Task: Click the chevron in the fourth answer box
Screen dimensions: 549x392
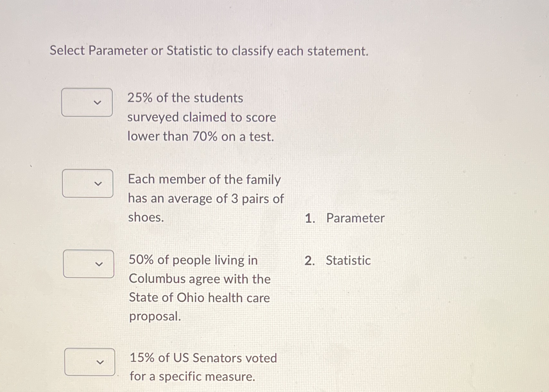Action: [100, 362]
